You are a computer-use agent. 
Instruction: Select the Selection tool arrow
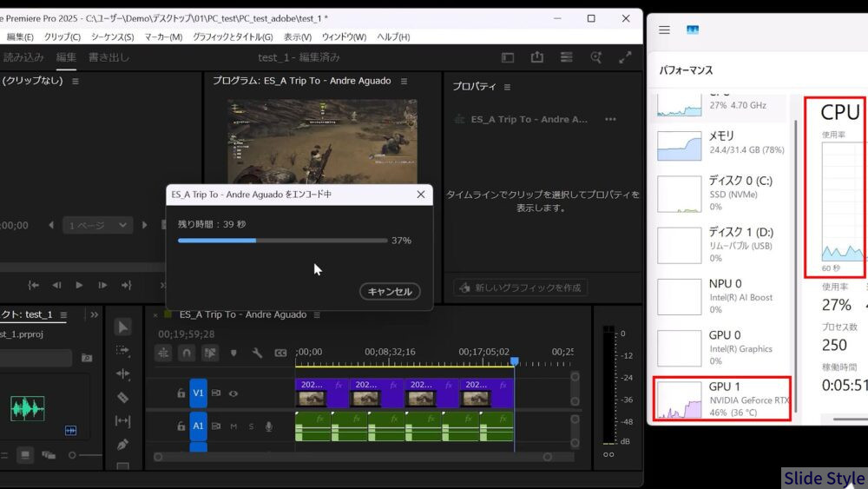pyautogui.click(x=123, y=327)
